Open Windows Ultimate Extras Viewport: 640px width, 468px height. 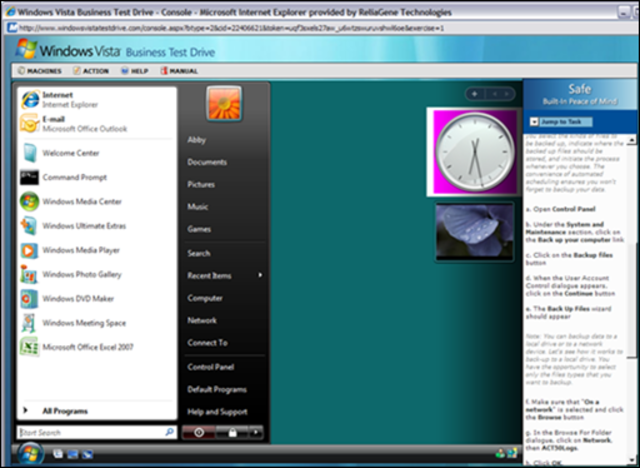click(97, 226)
